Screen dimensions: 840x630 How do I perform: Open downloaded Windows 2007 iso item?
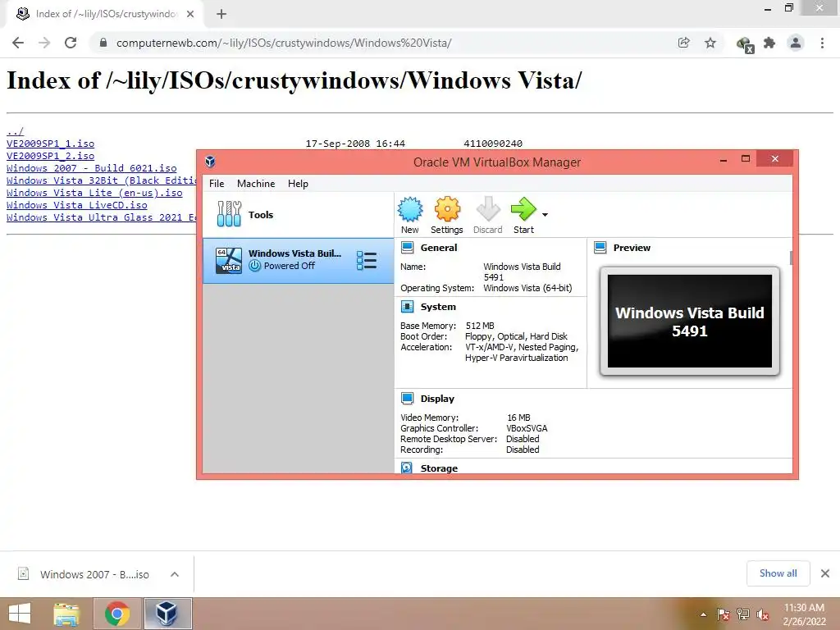coord(85,574)
